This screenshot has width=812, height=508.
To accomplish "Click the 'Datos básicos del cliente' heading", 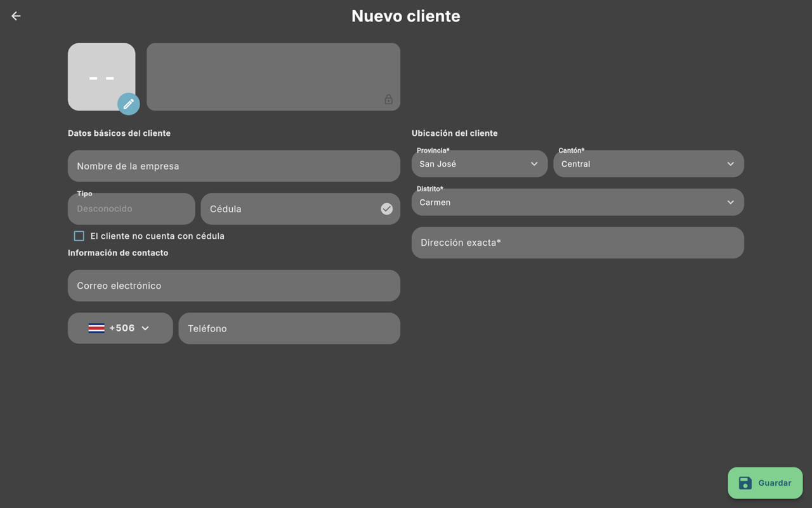I will click(x=119, y=133).
